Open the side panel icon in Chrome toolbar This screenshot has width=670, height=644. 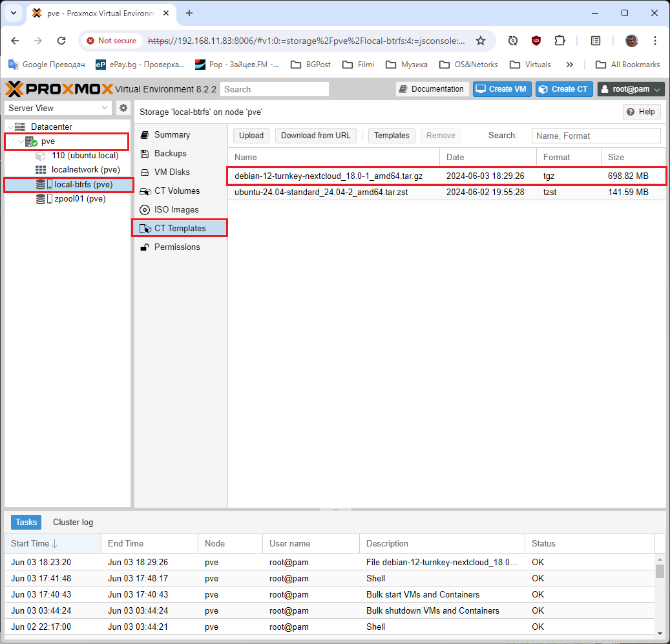595,41
